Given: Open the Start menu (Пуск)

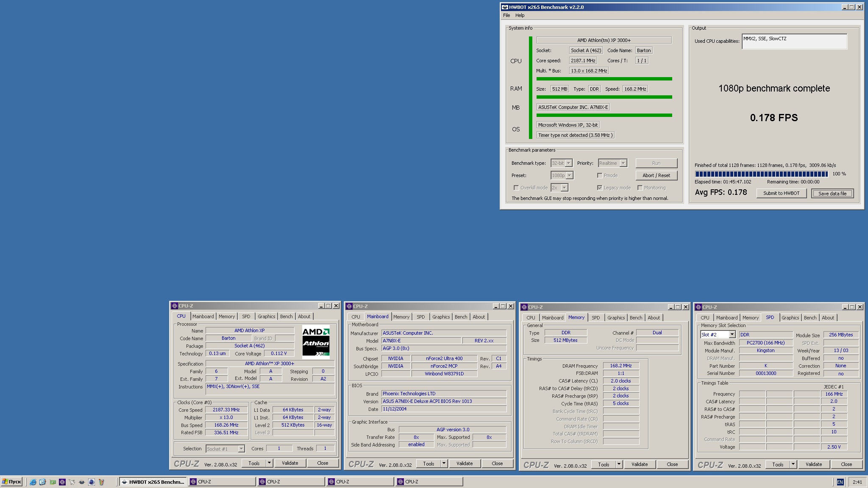Looking at the screenshot, I should (x=12, y=482).
